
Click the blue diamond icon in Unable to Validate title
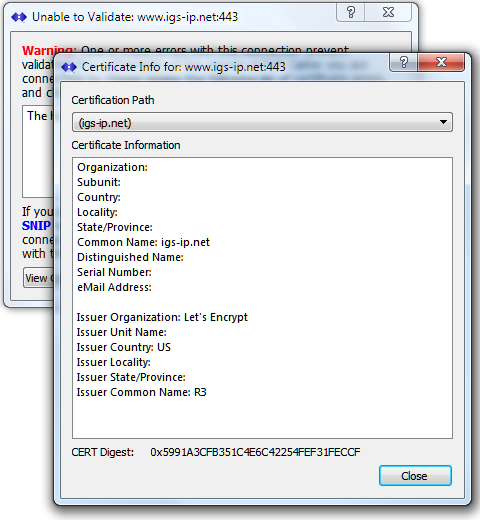(x=19, y=17)
